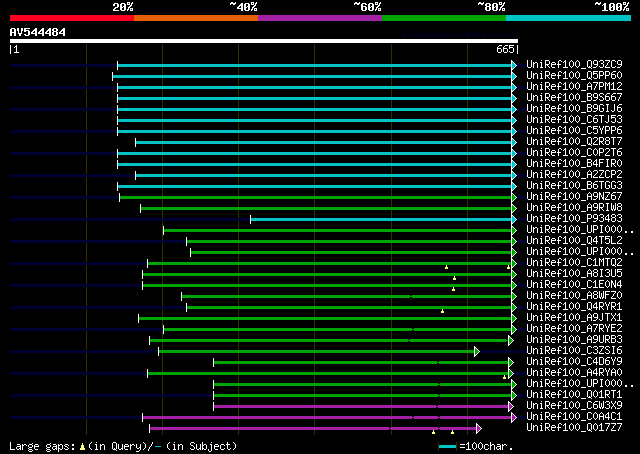Select the UniRef100_Q2R8T7 label
This screenshot has width=640, height=454.
point(574,142)
